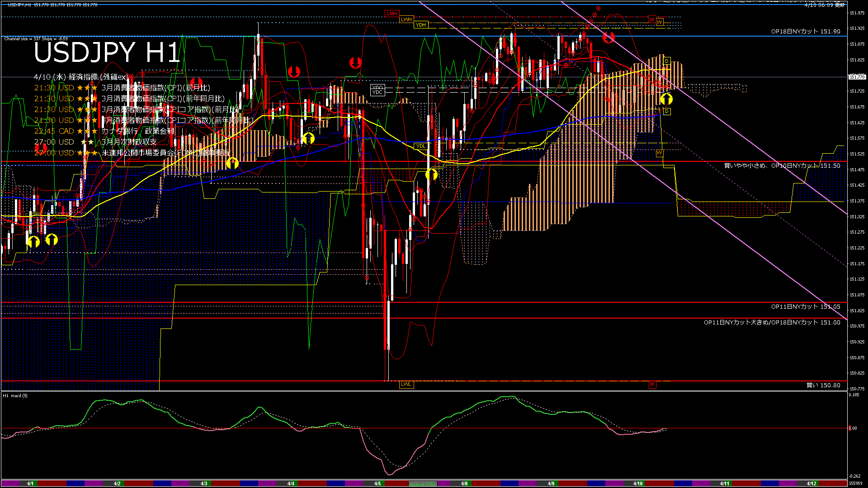Click 27:00 USD FOMC議事要旨 event row
The height and width of the screenshot is (488, 868).
point(132,153)
